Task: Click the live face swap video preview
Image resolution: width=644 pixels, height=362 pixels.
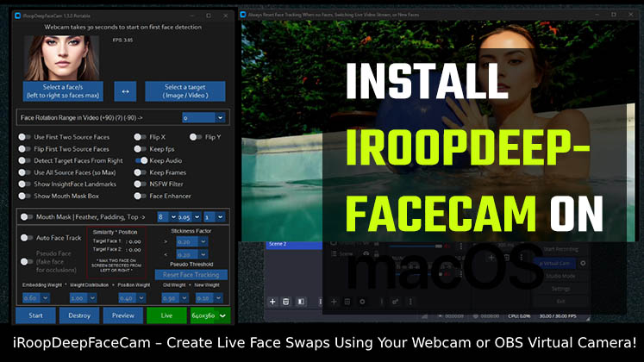Action: (x=438, y=131)
